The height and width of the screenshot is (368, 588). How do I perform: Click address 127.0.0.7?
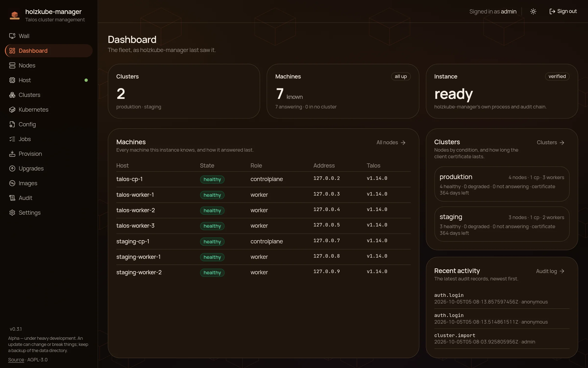pos(327,241)
